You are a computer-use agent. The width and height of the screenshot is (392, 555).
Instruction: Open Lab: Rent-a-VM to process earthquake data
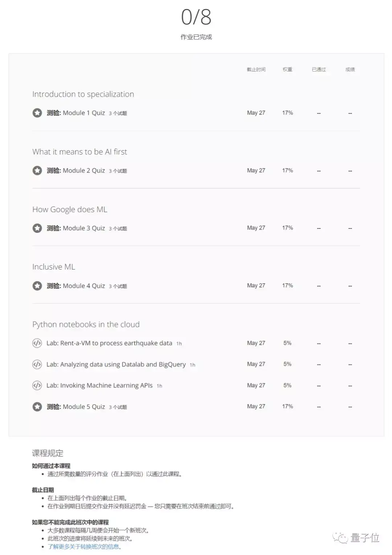(109, 343)
